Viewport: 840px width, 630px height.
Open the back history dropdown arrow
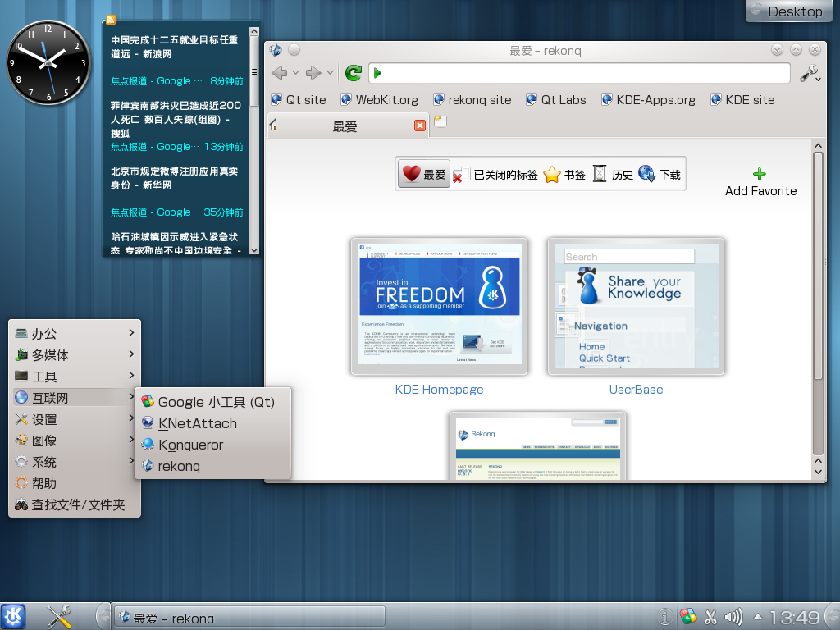pyautogui.click(x=295, y=73)
